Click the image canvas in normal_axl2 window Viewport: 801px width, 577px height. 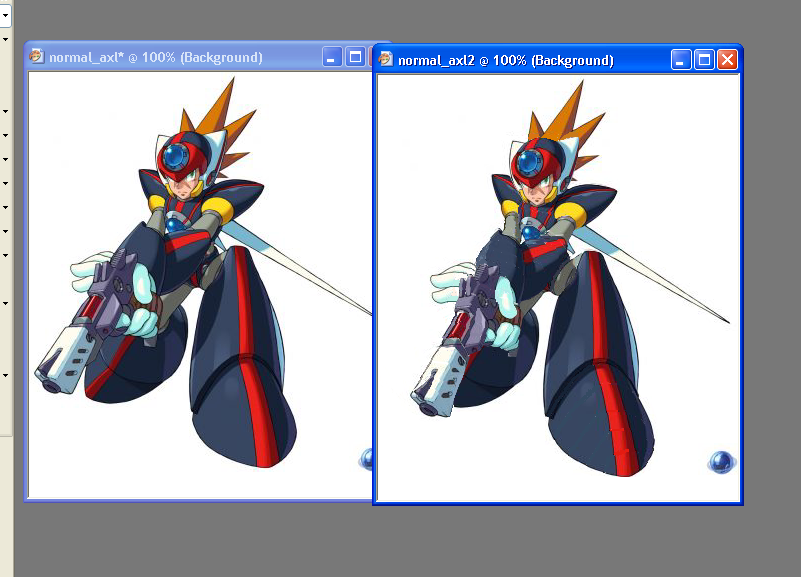click(x=558, y=288)
